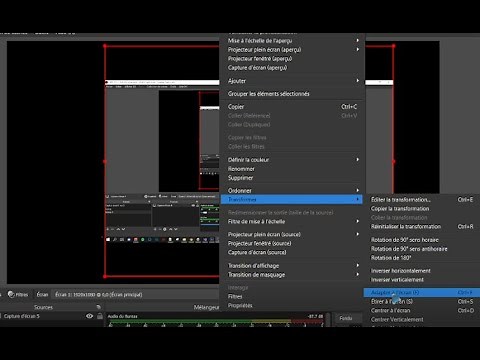The image size is (480, 360).
Task: Choose Centrer Verticalement
Action: pyautogui.click(x=422, y=319)
